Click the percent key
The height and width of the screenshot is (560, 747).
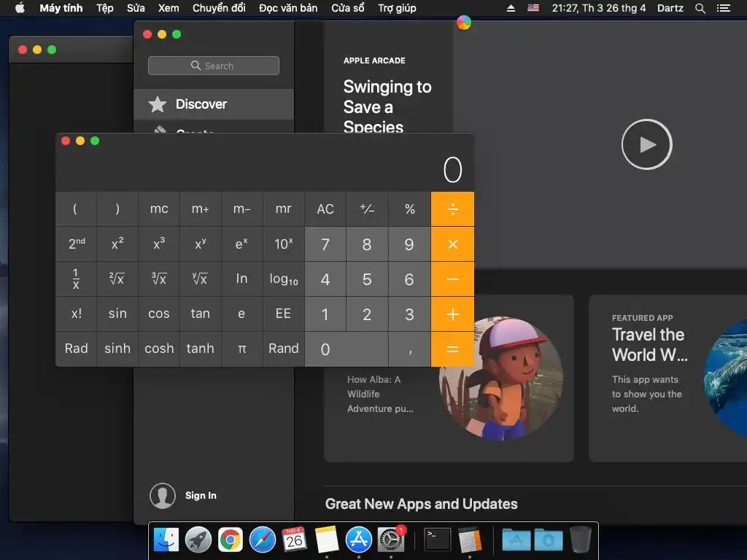tap(410, 209)
